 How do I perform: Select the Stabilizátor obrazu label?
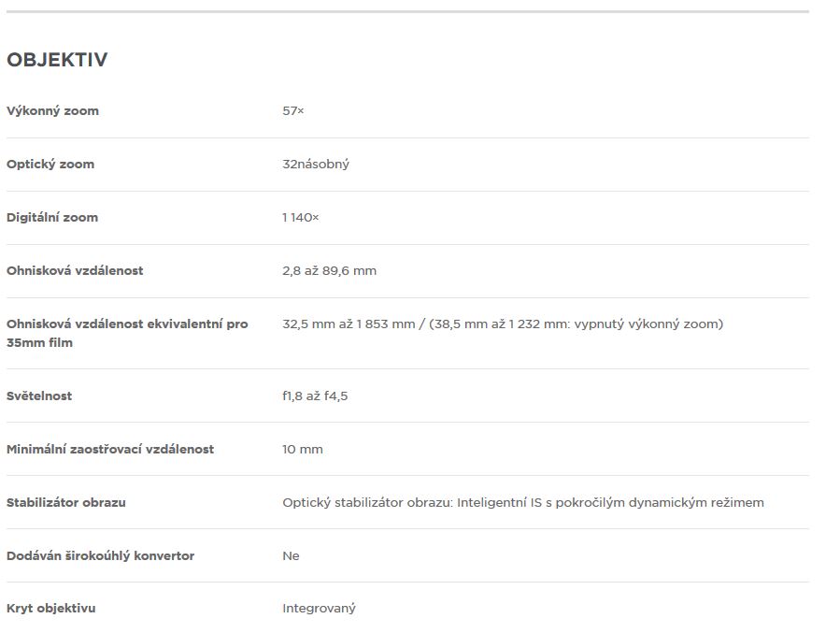point(66,502)
